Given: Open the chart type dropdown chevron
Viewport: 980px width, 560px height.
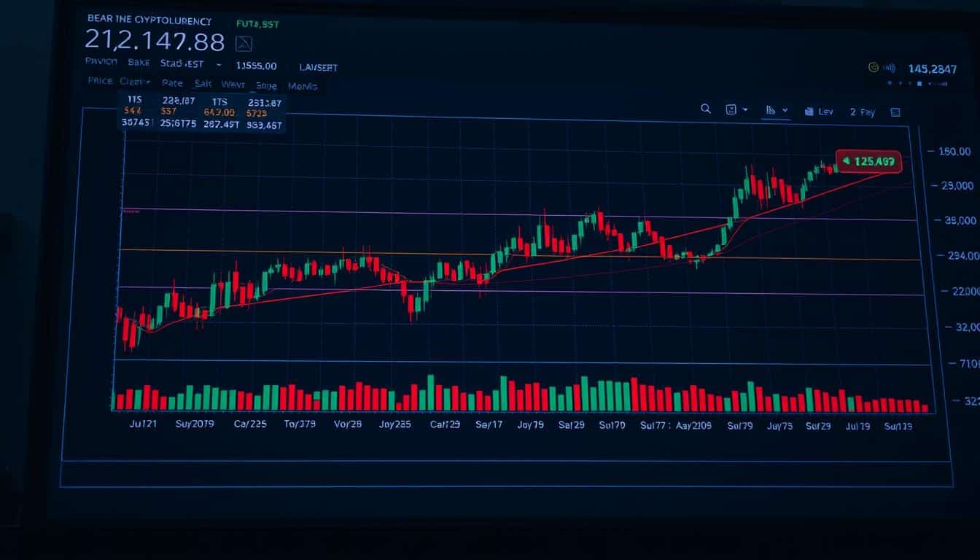Looking at the screenshot, I should (785, 111).
